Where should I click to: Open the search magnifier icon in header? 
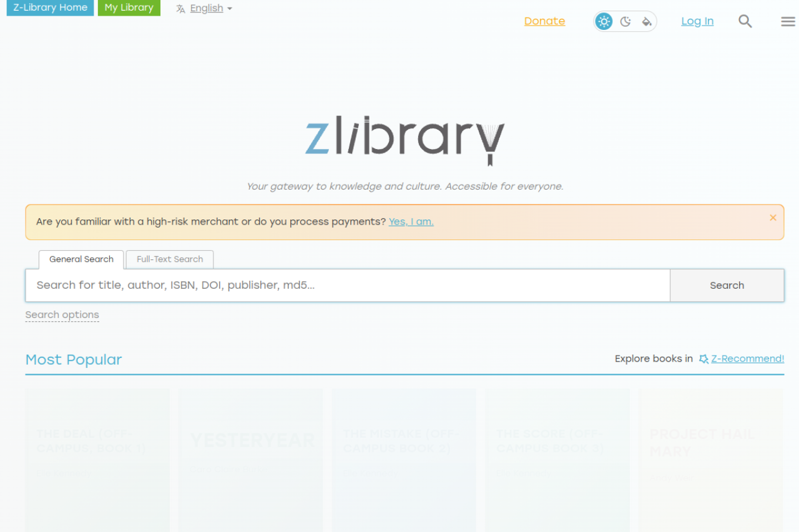pyautogui.click(x=745, y=21)
